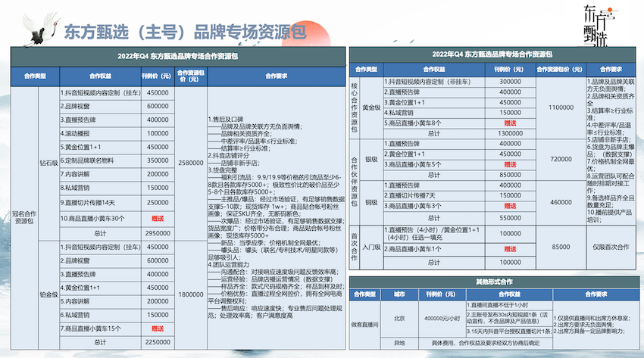Screen dimensions: 644x358
Task: Select the 铂金级 tier cell
Action: click(x=48, y=294)
